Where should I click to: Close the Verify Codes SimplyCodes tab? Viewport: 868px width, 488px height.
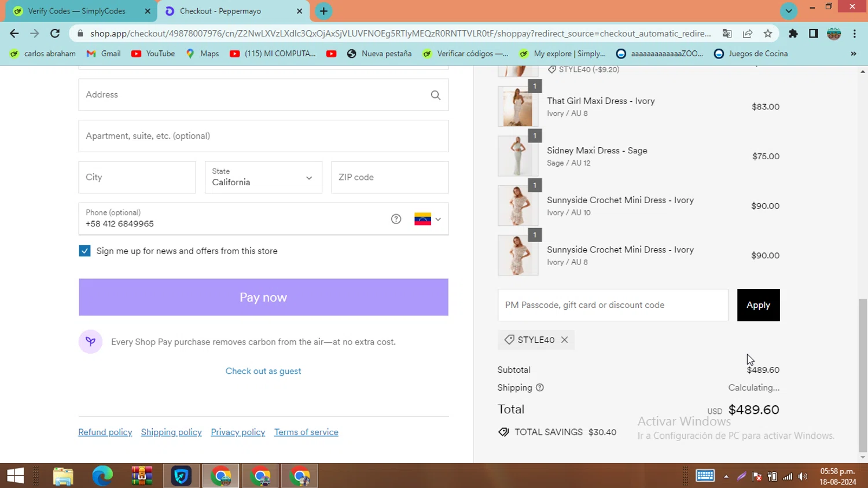point(148,11)
